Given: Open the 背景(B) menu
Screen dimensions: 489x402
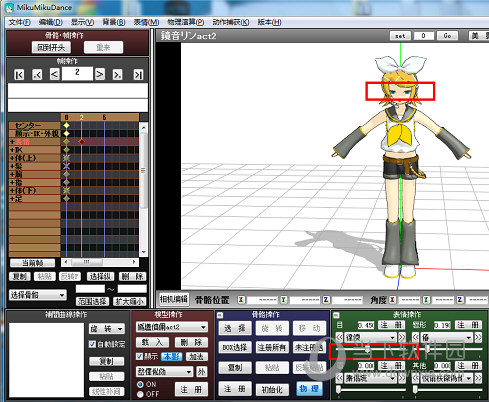Looking at the screenshot, I should click(114, 22).
